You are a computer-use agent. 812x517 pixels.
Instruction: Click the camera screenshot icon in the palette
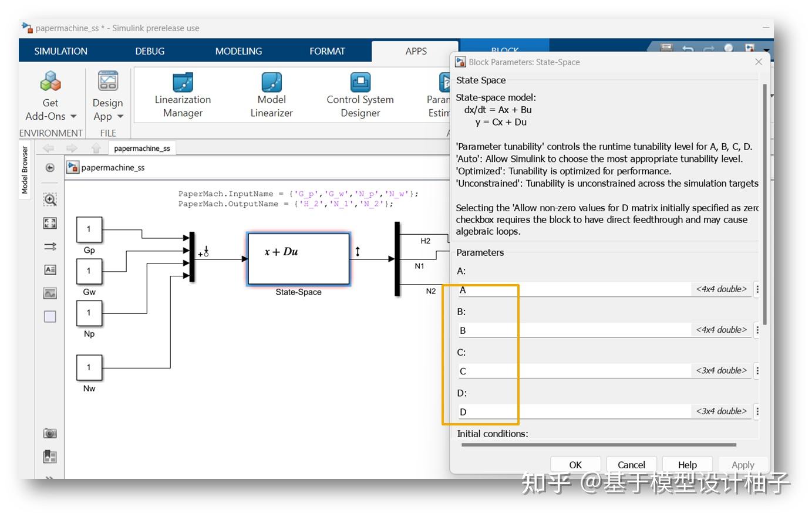tap(50, 433)
